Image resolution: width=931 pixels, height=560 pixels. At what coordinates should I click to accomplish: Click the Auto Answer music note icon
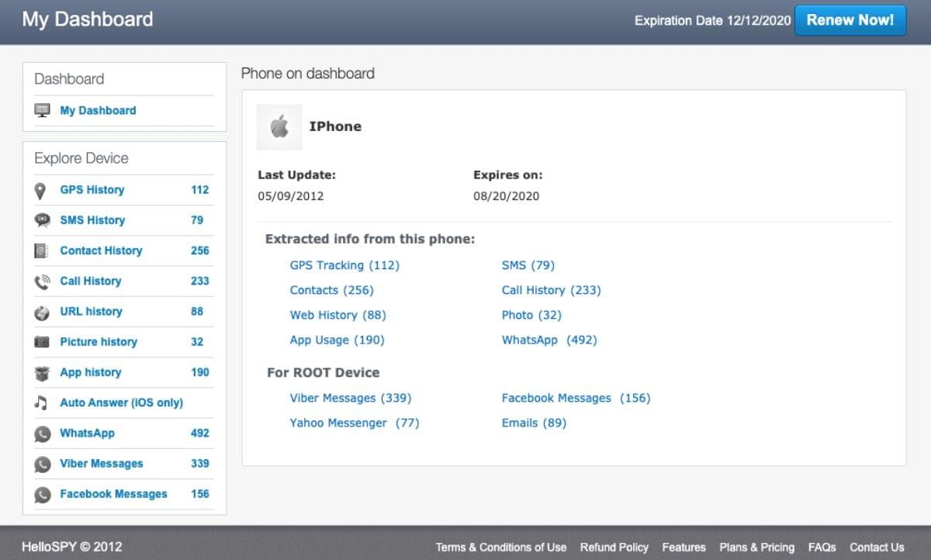tap(41, 403)
